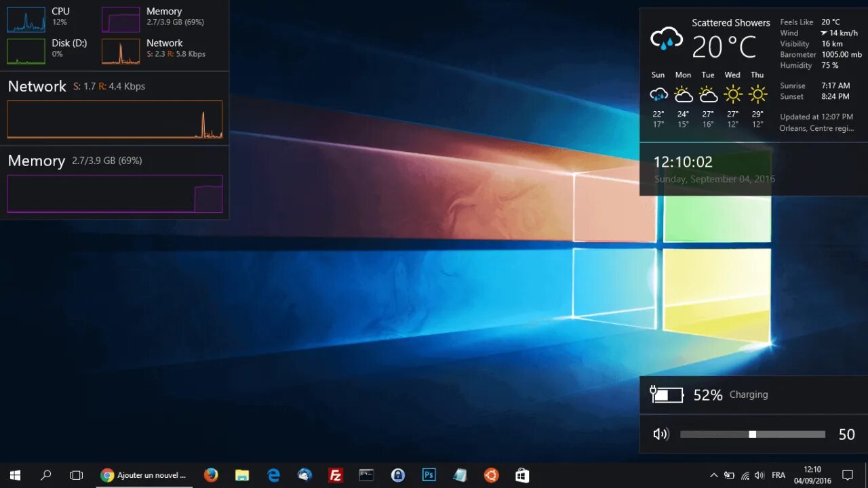
Task: Click the small CPU graph thumbnail
Action: [26, 20]
